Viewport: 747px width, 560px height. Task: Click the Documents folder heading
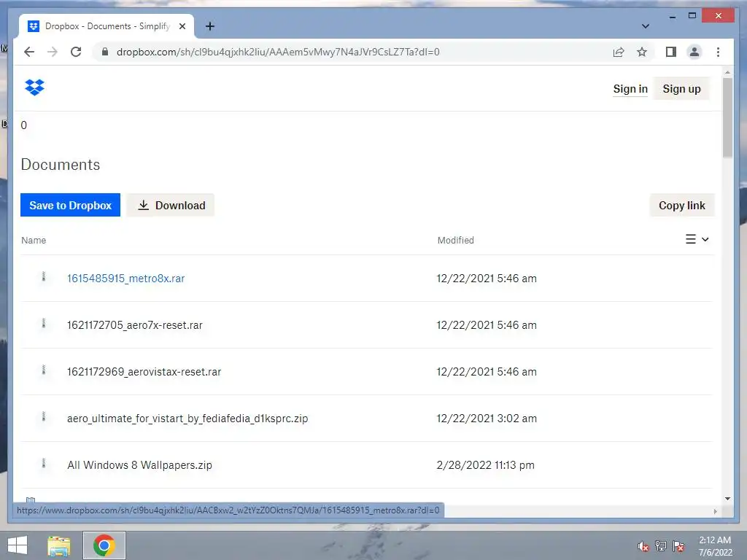pyautogui.click(x=61, y=165)
